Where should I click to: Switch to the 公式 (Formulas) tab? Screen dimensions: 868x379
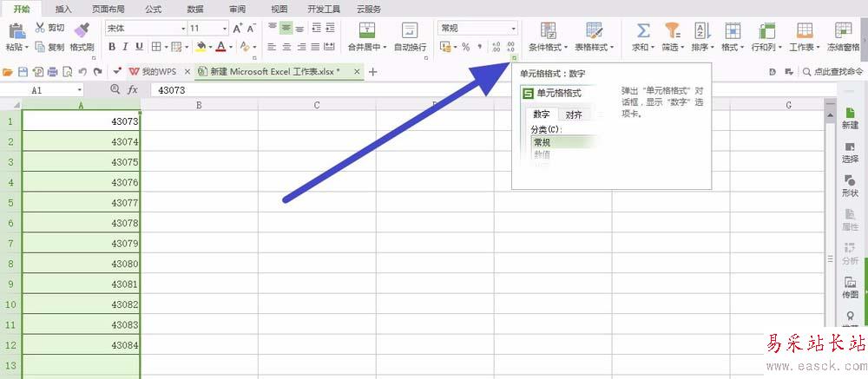click(x=154, y=9)
